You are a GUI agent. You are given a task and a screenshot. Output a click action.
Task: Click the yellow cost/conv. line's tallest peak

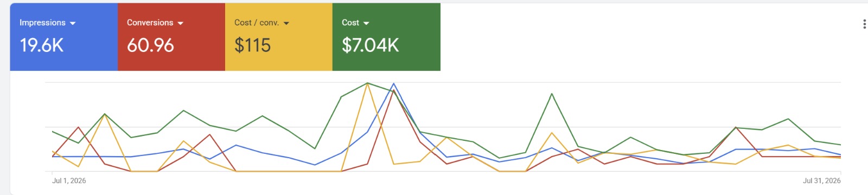[x=368, y=84]
